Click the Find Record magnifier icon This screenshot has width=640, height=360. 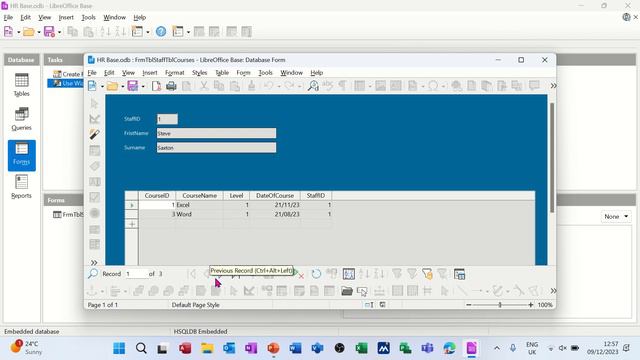(x=93, y=274)
